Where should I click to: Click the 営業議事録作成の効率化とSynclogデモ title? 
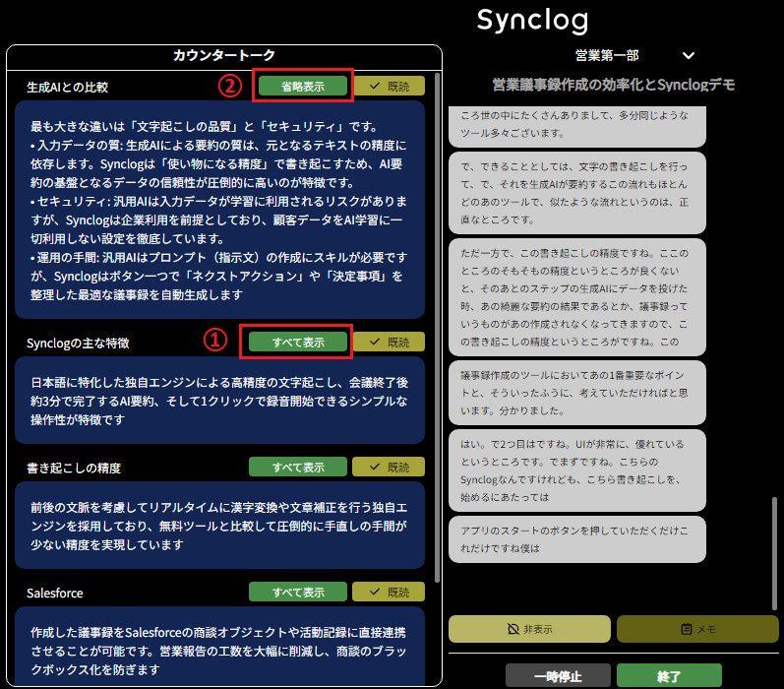[614, 85]
